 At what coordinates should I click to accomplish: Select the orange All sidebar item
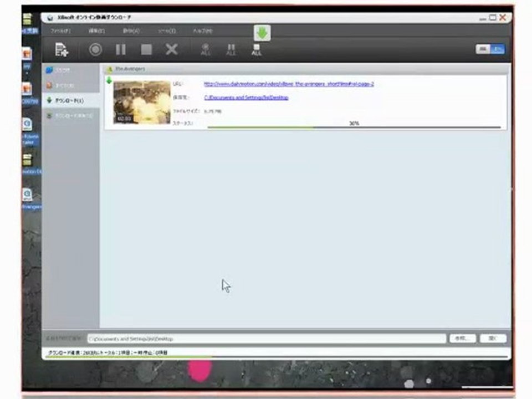coord(70,85)
